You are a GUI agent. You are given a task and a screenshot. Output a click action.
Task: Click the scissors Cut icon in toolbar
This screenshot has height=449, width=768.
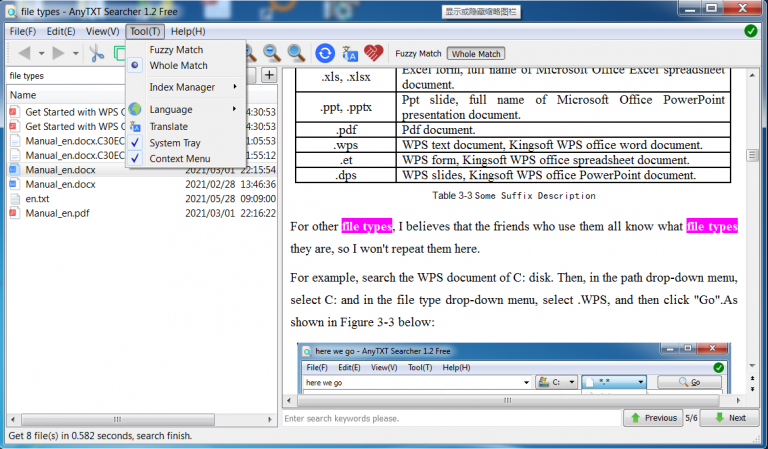pos(96,53)
